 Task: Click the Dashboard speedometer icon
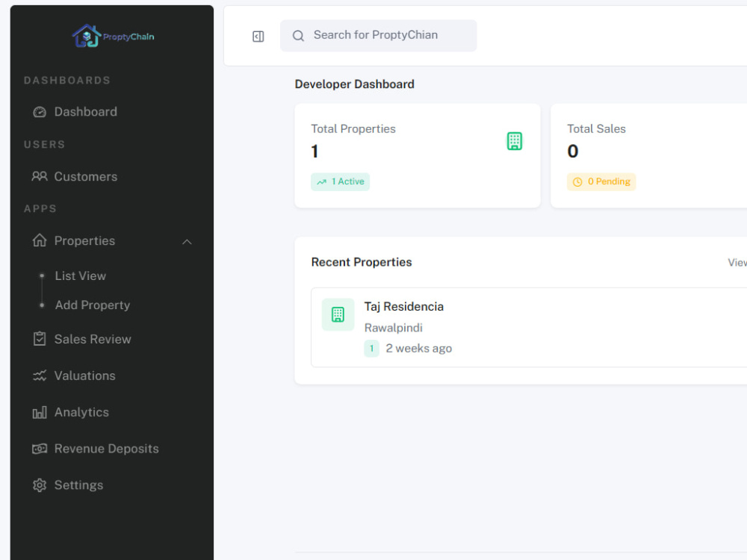[40, 112]
